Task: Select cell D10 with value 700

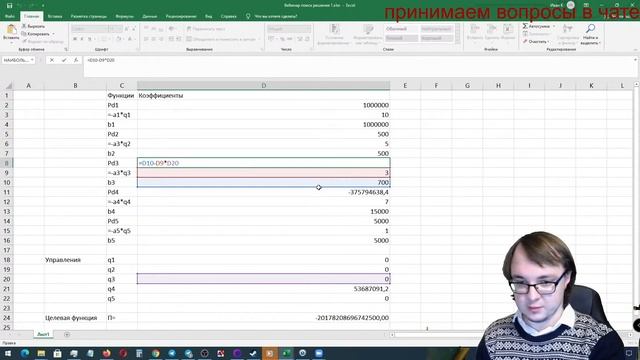Action: [264, 182]
